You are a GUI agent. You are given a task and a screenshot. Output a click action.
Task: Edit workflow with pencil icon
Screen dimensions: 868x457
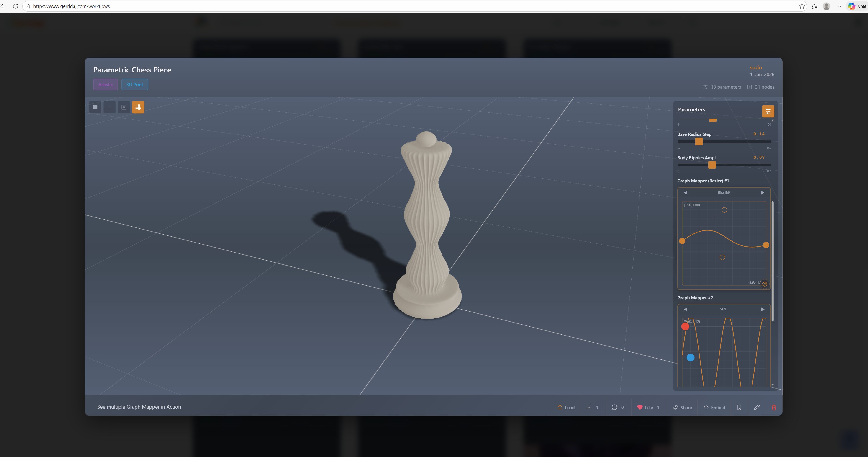click(x=757, y=407)
